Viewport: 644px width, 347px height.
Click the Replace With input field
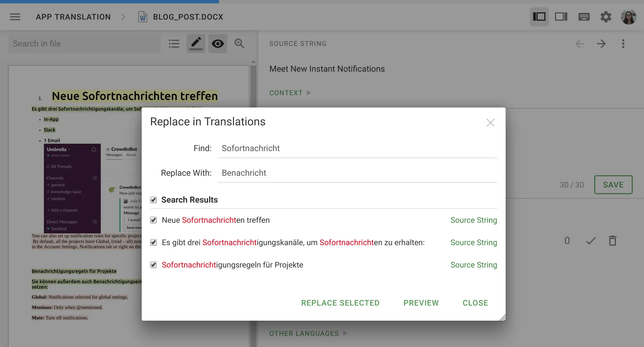[x=357, y=173]
